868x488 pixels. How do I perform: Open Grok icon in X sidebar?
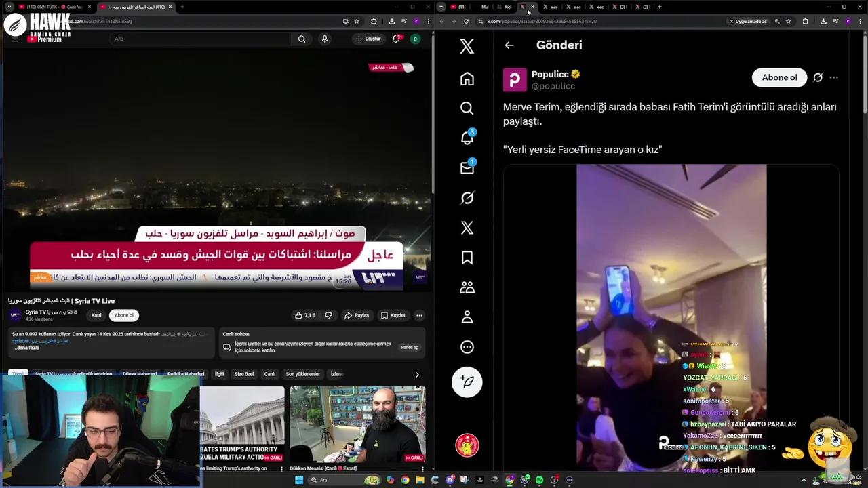click(x=467, y=198)
